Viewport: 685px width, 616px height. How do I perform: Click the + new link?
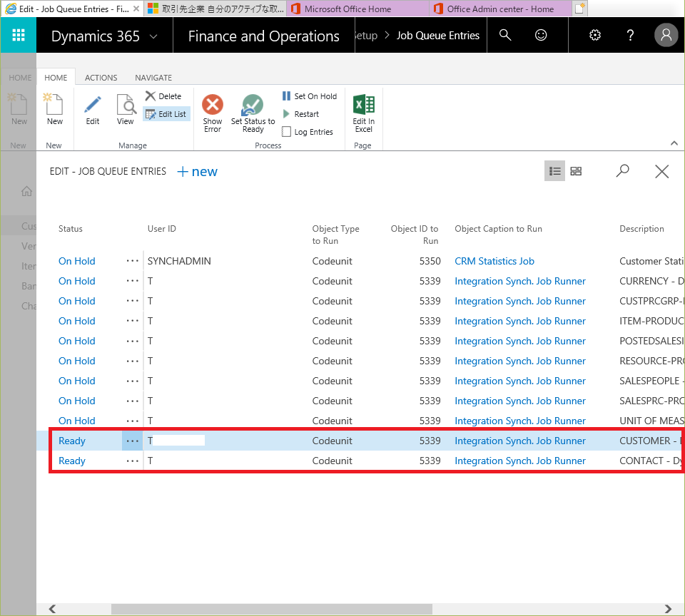[x=197, y=172]
